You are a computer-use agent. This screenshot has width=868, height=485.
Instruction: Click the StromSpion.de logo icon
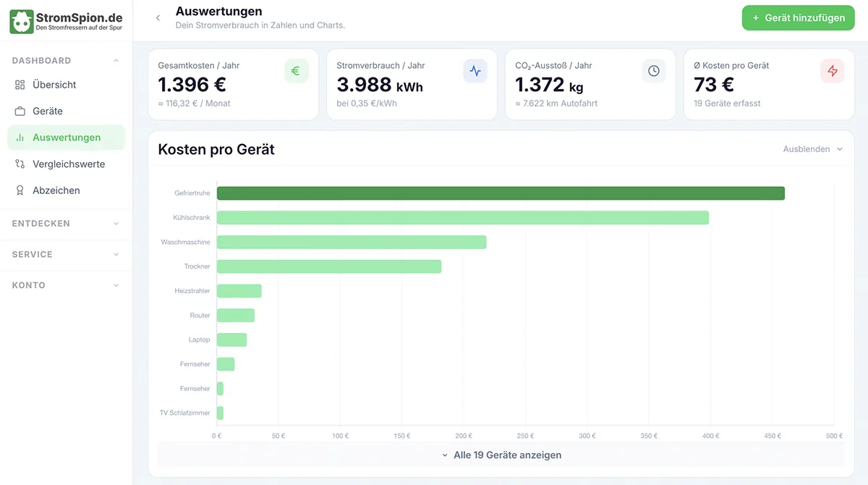click(x=21, y=22)
